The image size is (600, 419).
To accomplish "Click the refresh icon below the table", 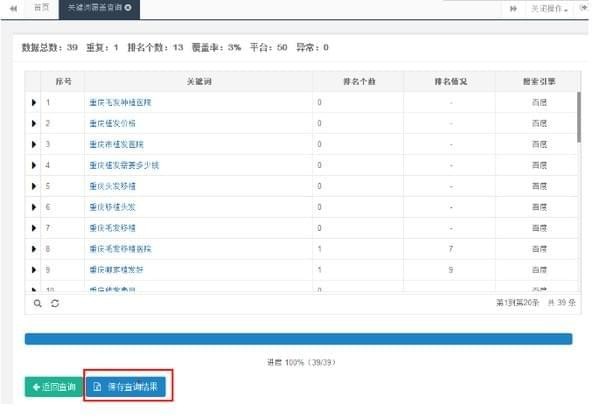I will [55, 302].
